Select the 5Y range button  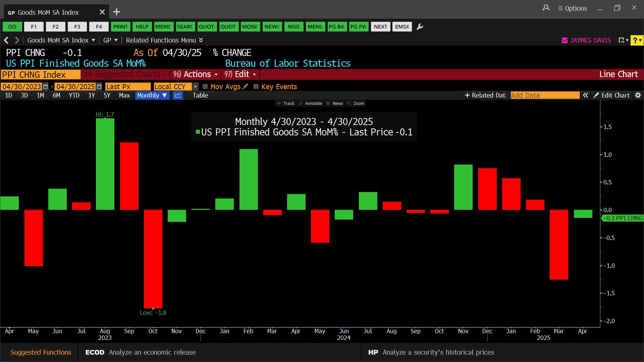[x=107, y=96]
